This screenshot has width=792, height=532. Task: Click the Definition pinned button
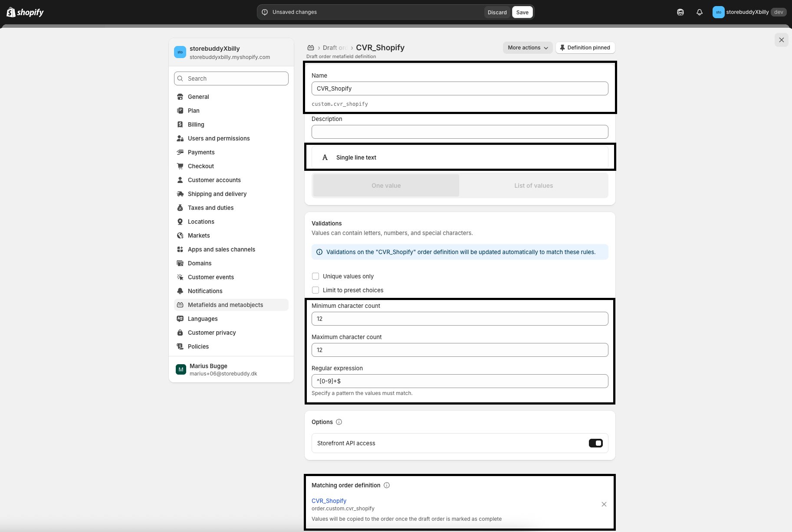(x=585, y=48)
